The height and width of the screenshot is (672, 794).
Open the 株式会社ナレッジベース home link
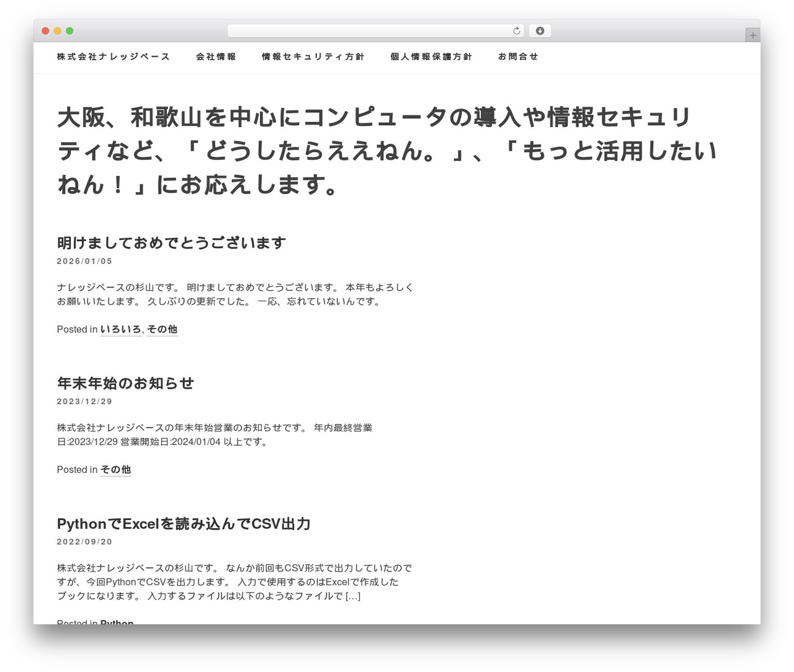pyautogui.click(x=114, y=56)
